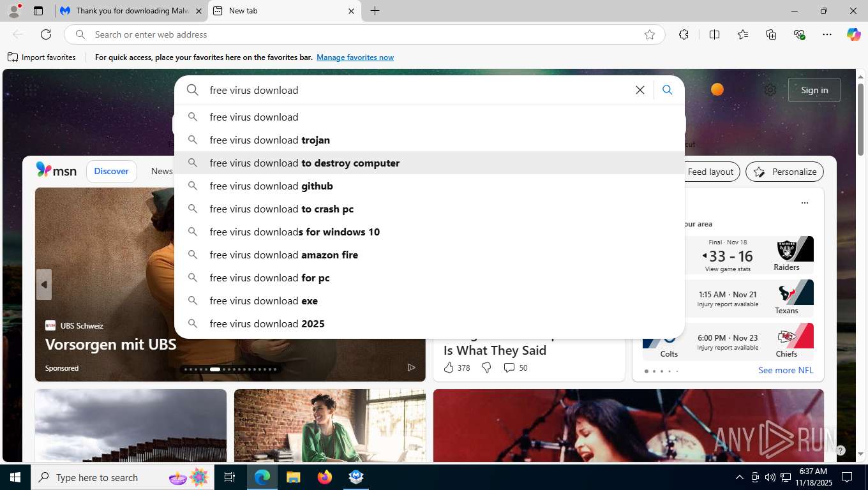868x490 pixels.
Task: Open Vorsorgen mit UBS sponsored headline
Action: (110, 345)
